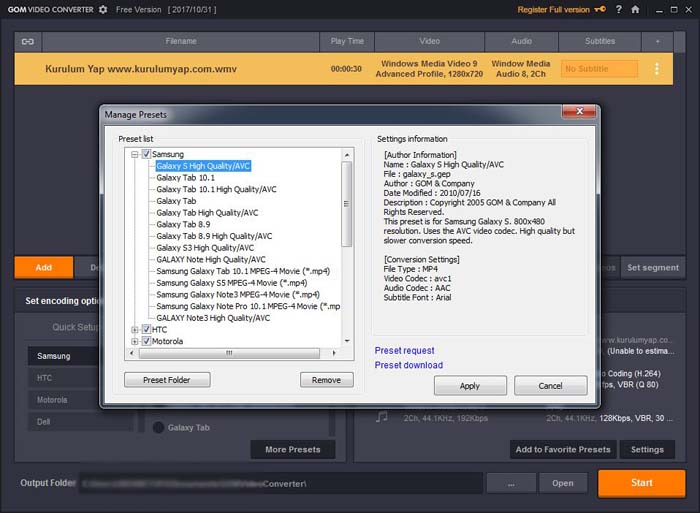Click the Filename column header
Image resolution: width=700 pixels, height=513 pixels.
coord(181,42)
